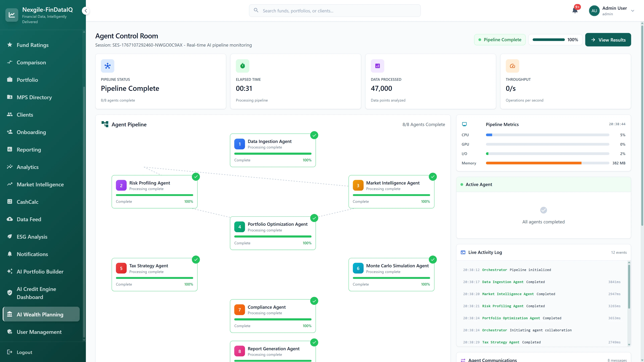Click the Live Activity Log terminal icon
This screenshot has height=362, width=644.
pos(463,252)
